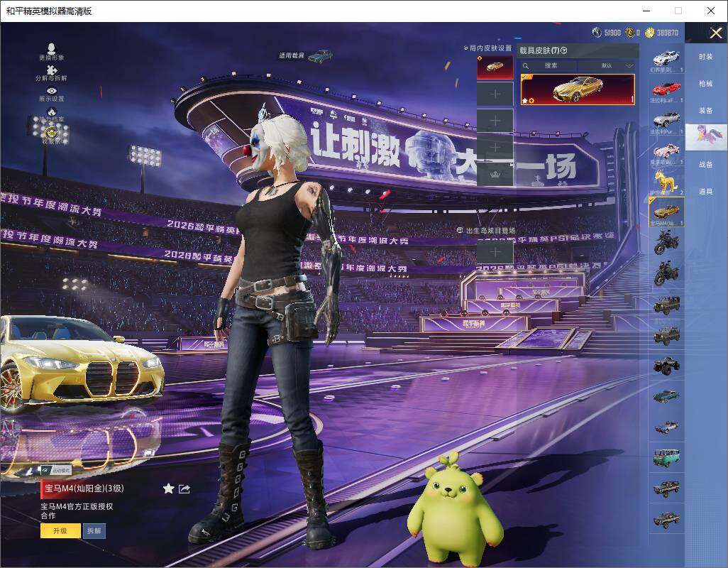Click the magnifier search icon

point(526,66)
